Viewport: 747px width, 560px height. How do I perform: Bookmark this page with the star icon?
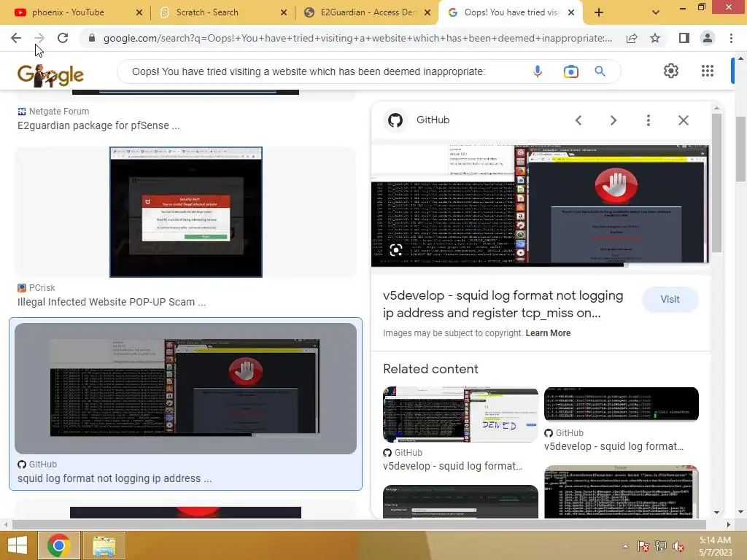click(x=655, y=38)
